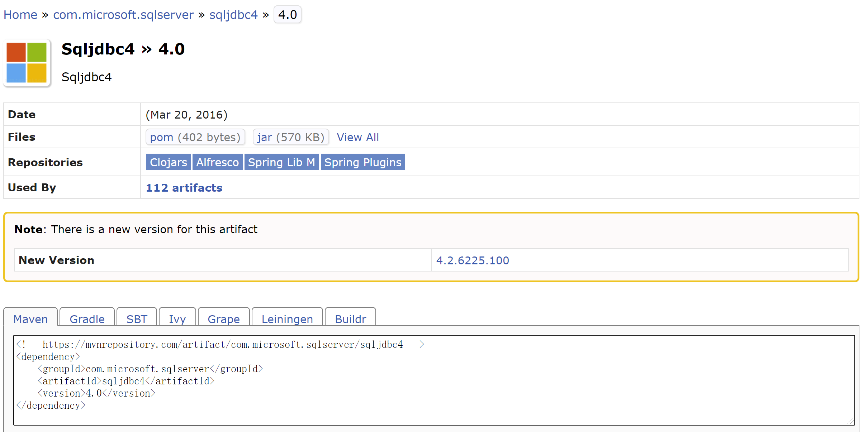Screen dimensions: 868x432
Task: Open the Home breadcrumb link
Action: pyautogui.click(x=20, y=15)
